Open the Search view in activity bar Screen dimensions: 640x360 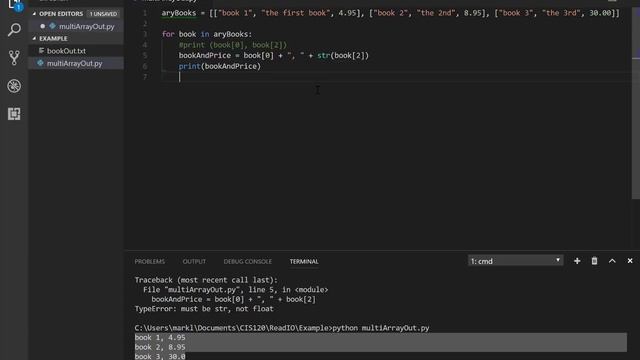click(x=14, y=30)
